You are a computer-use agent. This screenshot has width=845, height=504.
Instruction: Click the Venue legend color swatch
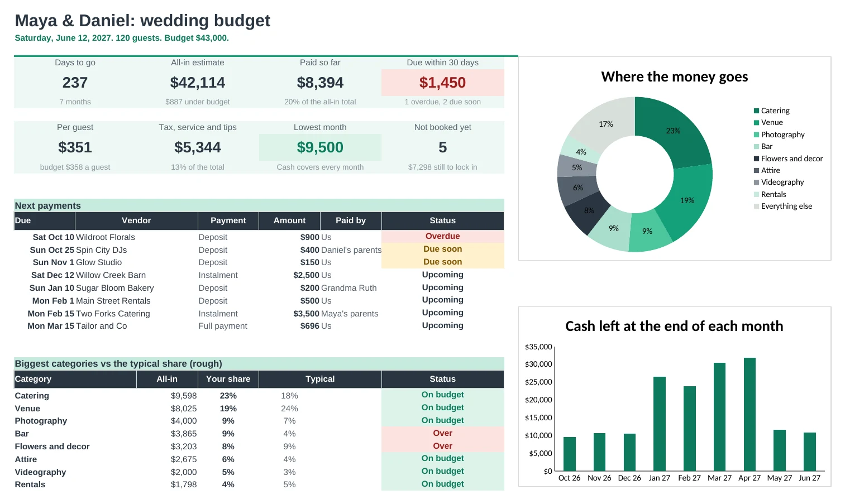(756, 123)
